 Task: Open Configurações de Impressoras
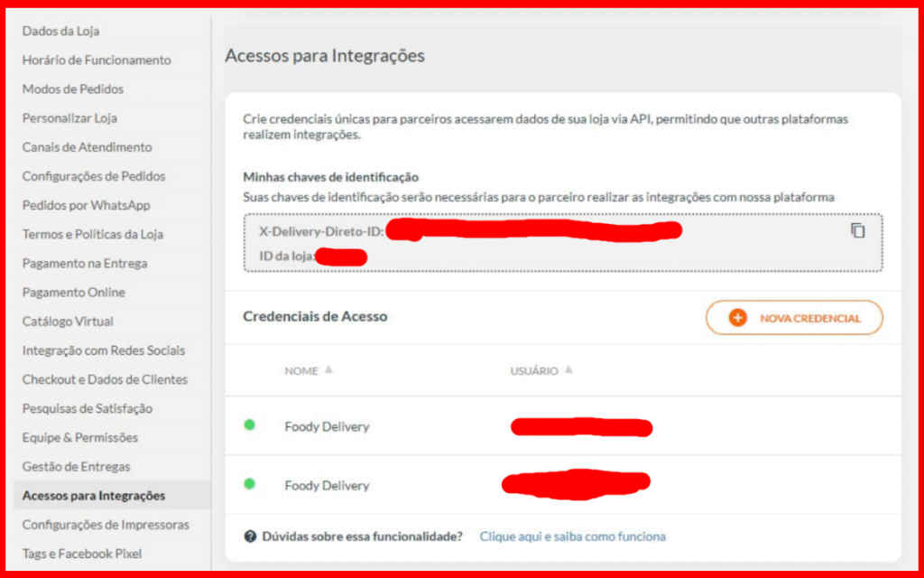click(x=106, y=524)
